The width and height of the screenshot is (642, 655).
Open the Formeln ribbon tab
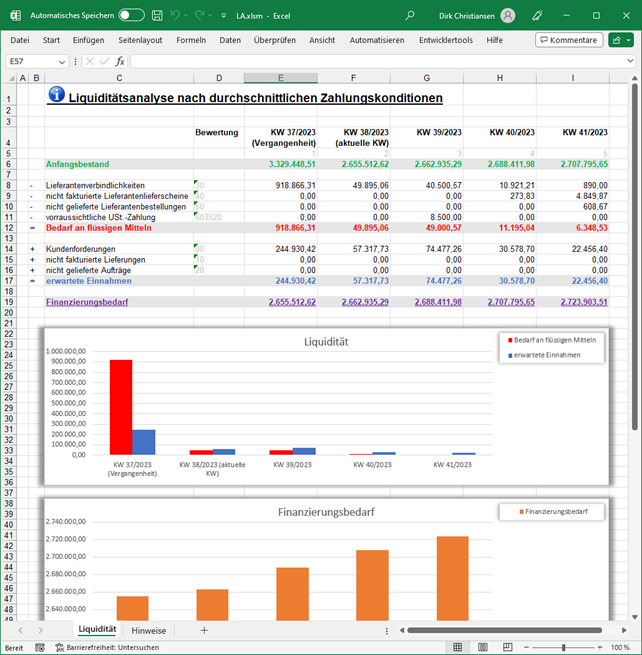click(190, 40)
